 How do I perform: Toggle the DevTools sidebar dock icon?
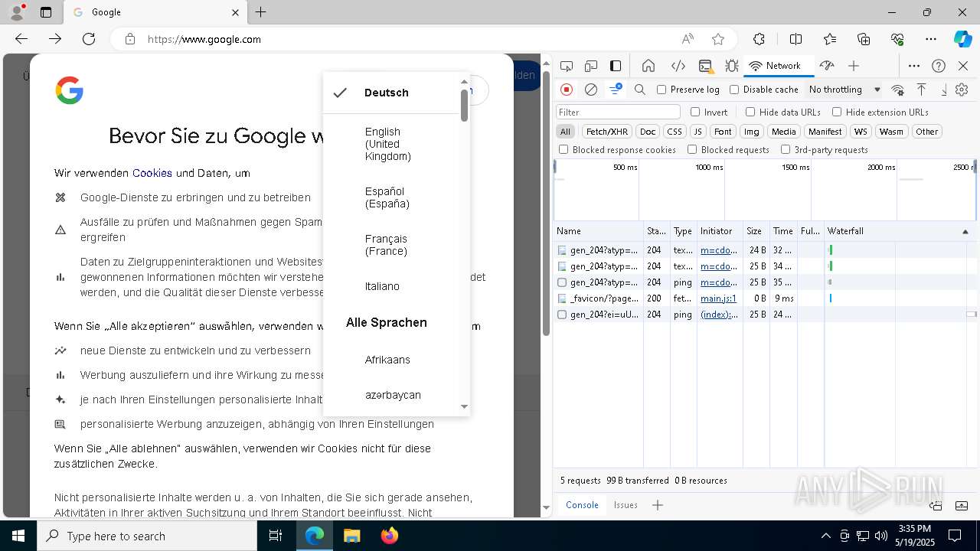point(616,66)
